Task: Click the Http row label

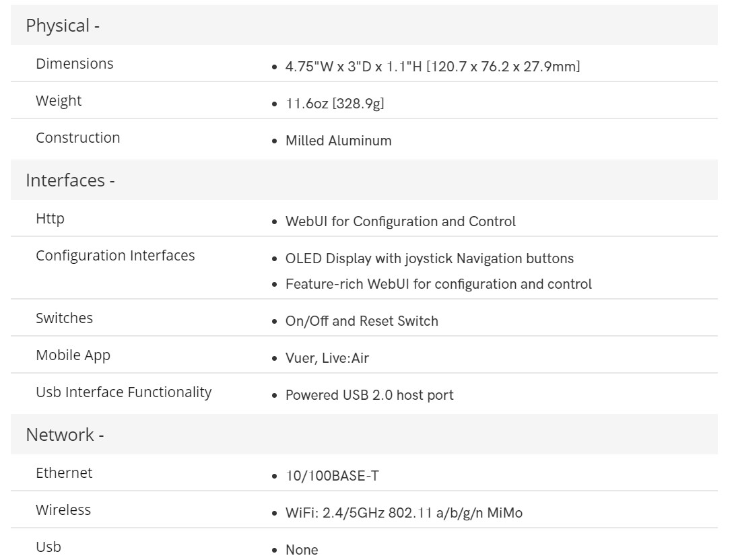Action: coord(50,219)
